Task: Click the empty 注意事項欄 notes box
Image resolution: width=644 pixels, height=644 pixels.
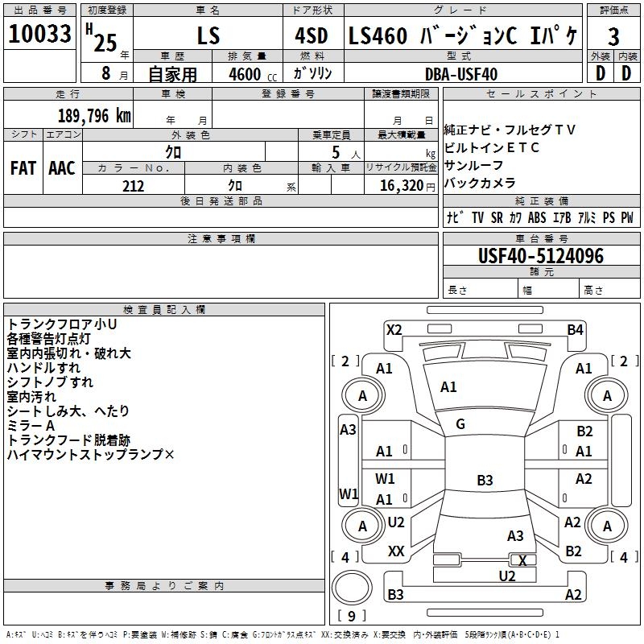Action: click(221, 271)
